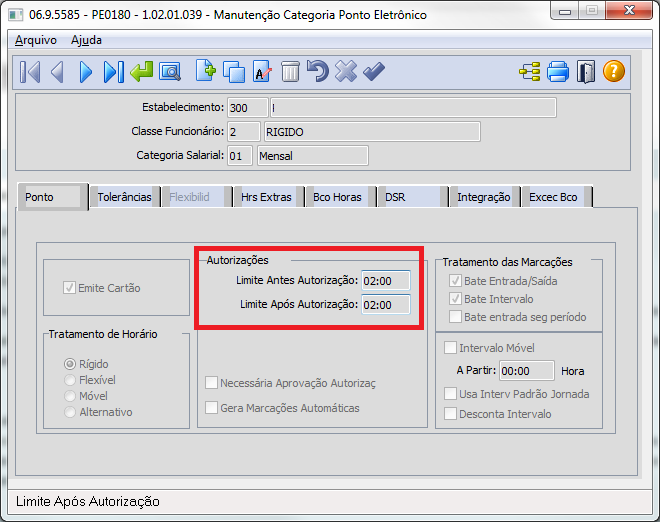Open help with the question mark icon
This screenshot has height=522, width=660.
pos(614,71)
